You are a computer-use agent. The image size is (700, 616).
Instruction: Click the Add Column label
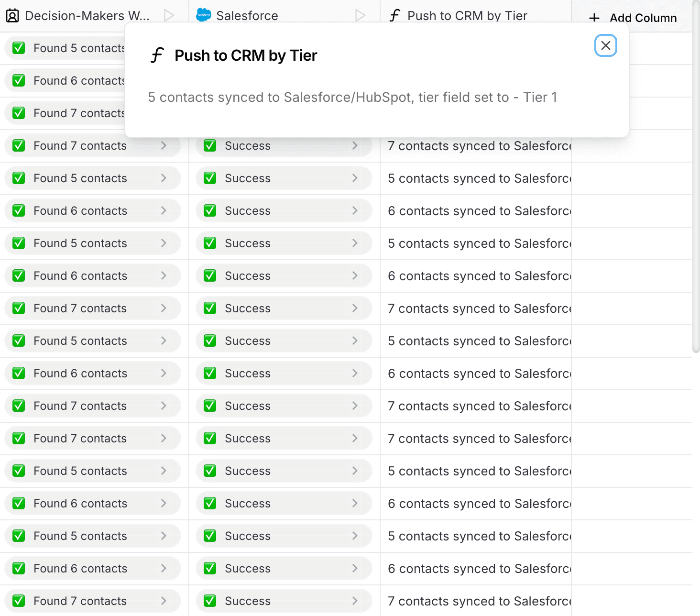(x=643, y=18)
